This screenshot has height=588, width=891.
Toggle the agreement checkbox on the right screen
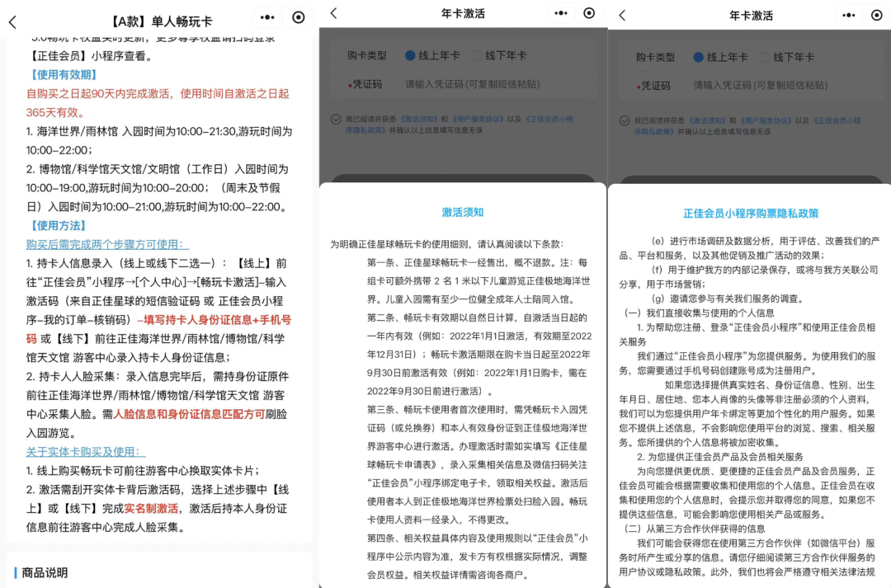tap(625, 121)
